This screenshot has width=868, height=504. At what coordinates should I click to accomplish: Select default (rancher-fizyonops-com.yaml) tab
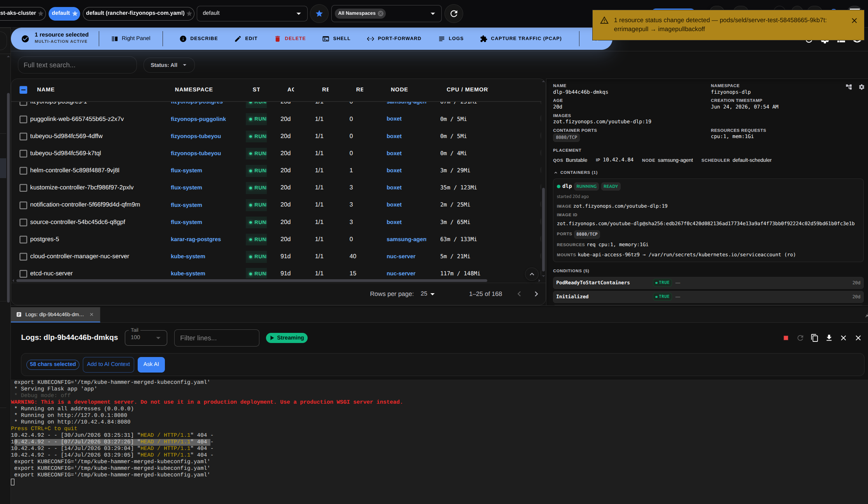[138, 14]
